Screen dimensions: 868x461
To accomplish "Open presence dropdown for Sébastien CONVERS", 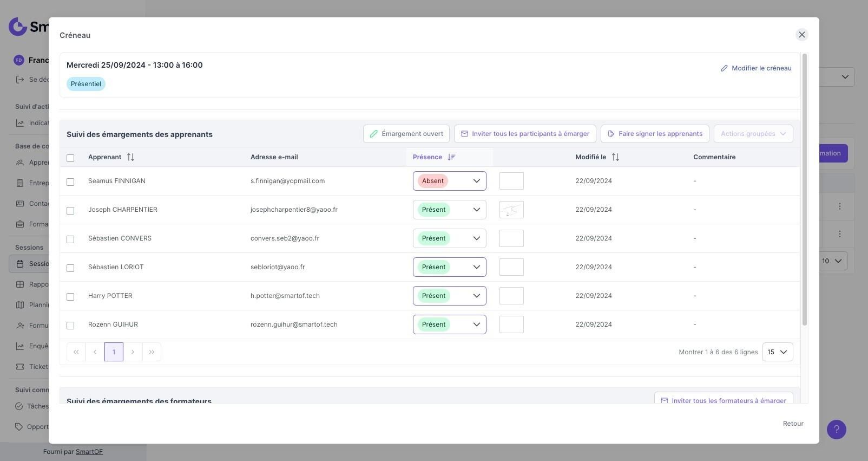I will pyautogui.click(x=450, y=238).
